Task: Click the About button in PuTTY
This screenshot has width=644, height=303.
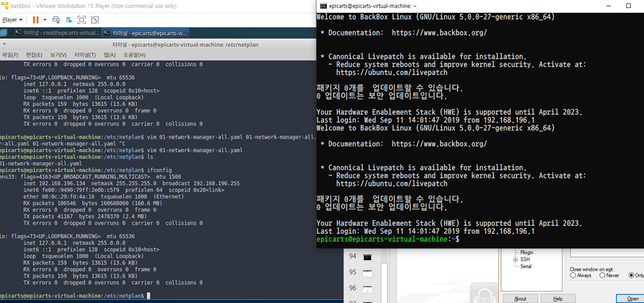Action: point(520,298)
